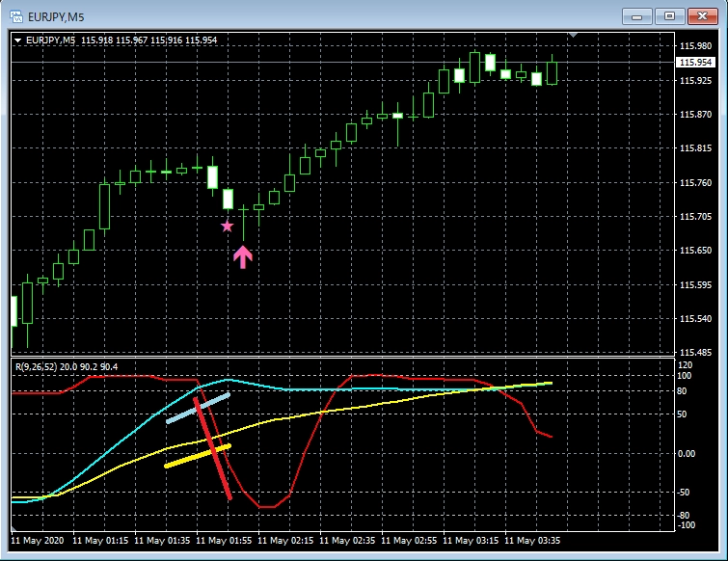Click the divider between chart and indicator window
Image resolution: width=728 pixels, height=561 pixels.
click(x=337, y=358)
